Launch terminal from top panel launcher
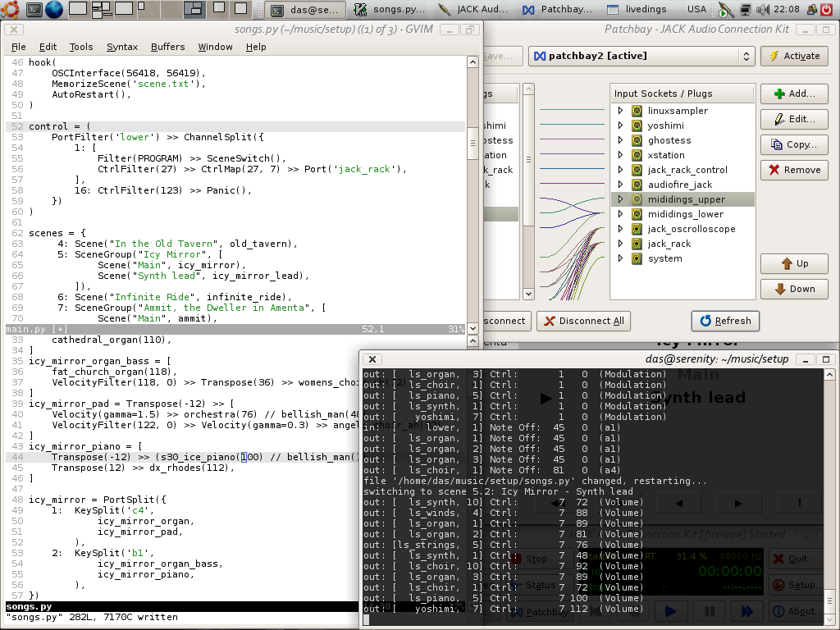840x630 pixels. point(34,8)
